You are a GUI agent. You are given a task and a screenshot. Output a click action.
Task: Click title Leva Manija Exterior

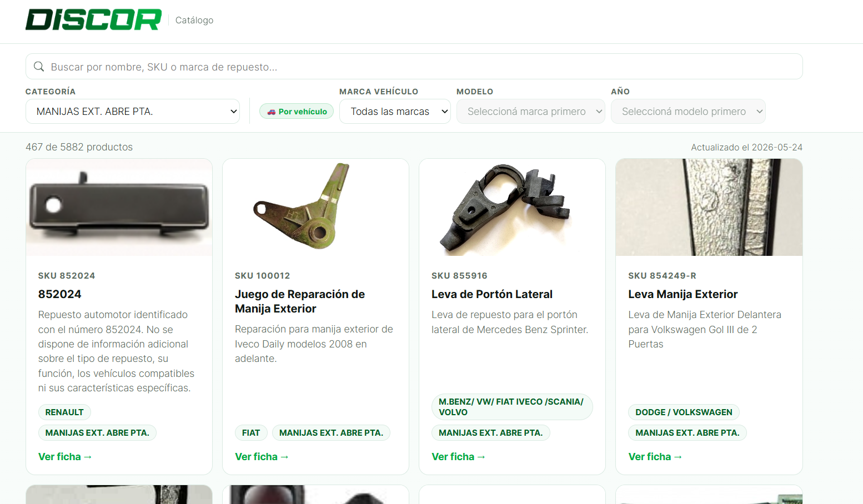coord(683,294)
